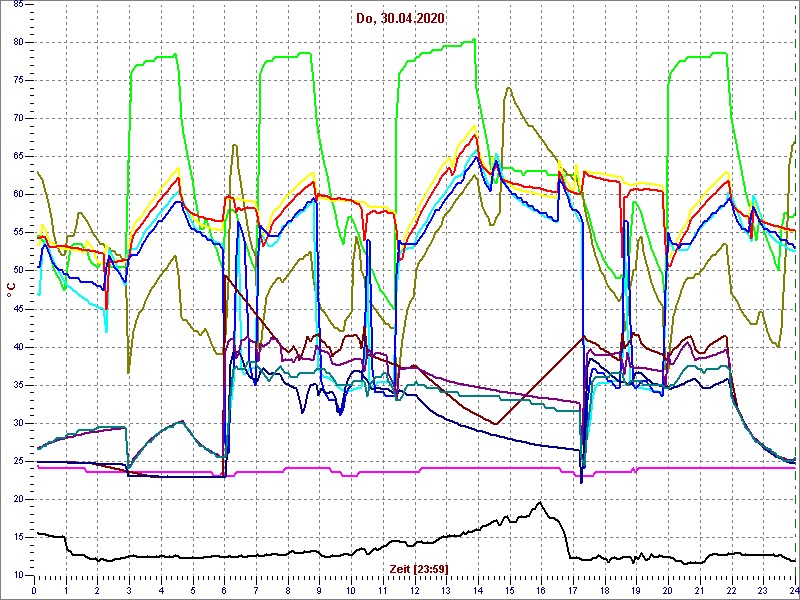Click hour 13 on the time axis
This screenshot has height=600, width=800.
click(x=446, y=592)
